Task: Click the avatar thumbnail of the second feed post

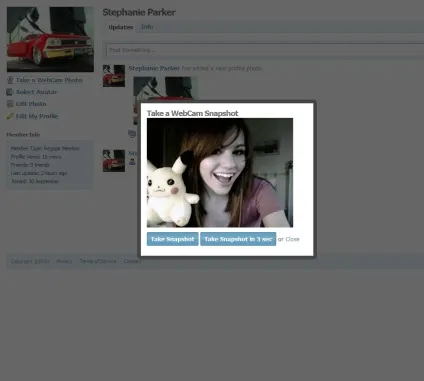Action: [x=114, y=161]
